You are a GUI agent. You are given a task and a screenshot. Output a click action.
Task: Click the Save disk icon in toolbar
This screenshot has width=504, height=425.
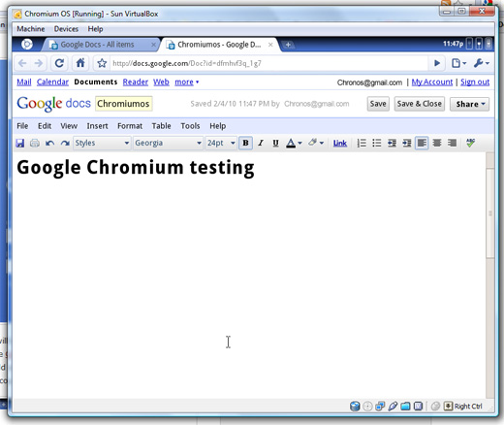pos(20,143)
